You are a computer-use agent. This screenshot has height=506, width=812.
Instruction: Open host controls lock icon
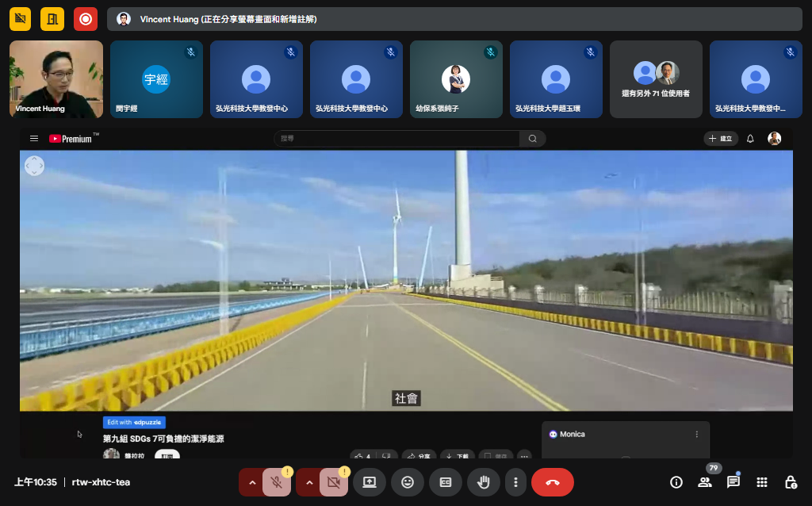pos(791,482)
